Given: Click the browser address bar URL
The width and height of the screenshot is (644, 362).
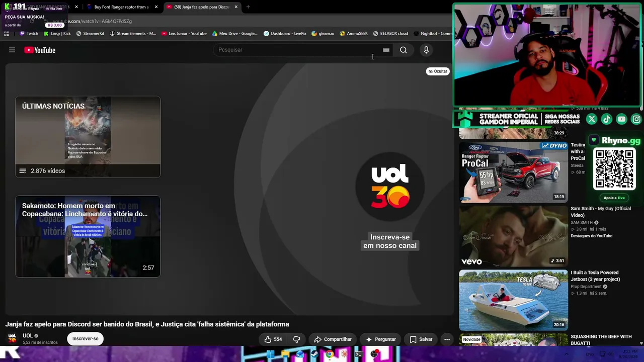Looking at the screenshot, I should pos(92,21).
